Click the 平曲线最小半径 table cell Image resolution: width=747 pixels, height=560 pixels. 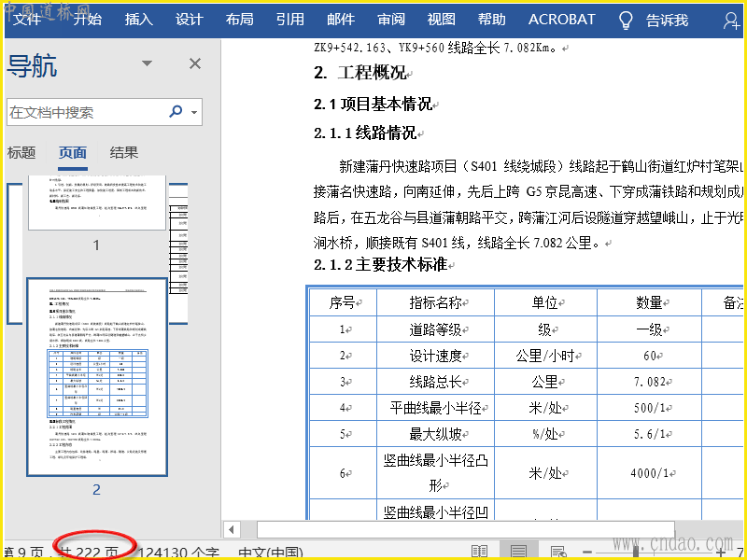435,408
